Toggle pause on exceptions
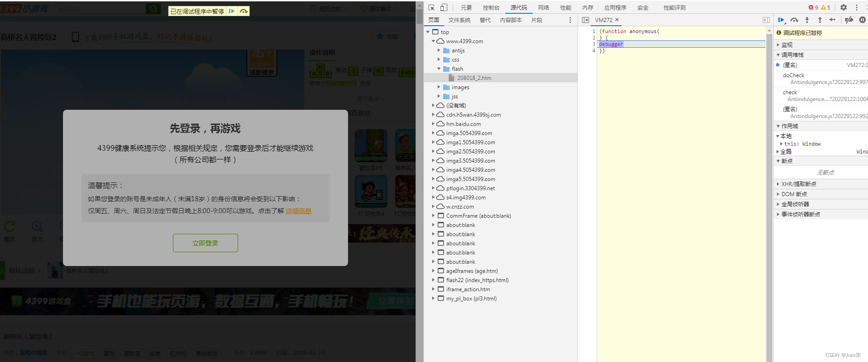This screenshot has height=362, width=868. pos(862,20)
